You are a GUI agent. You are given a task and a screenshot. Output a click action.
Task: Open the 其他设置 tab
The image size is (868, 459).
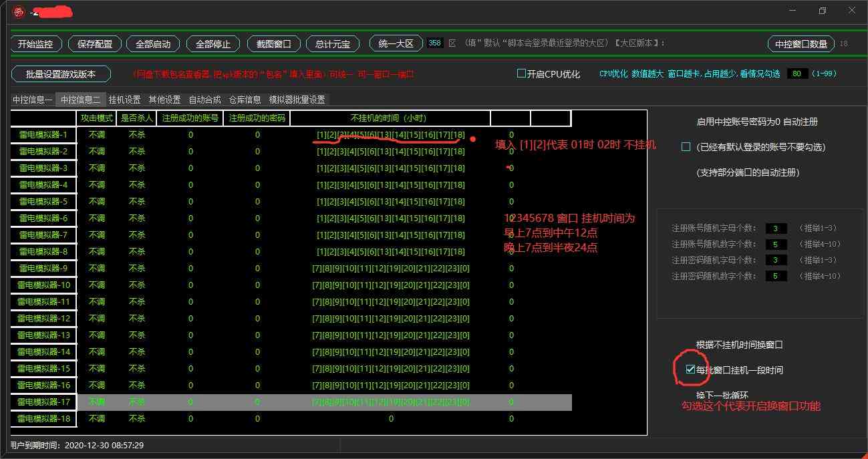click(x=164, y=100)
